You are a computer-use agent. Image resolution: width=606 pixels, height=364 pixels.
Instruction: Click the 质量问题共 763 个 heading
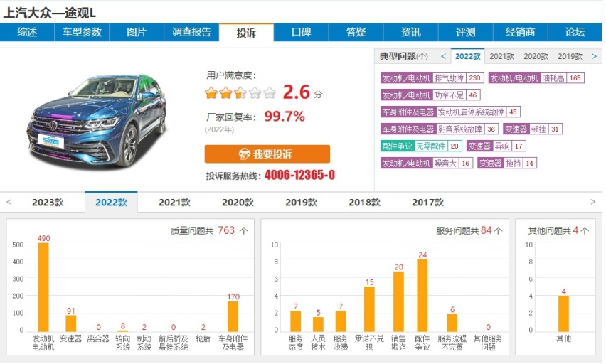(209, 230)
